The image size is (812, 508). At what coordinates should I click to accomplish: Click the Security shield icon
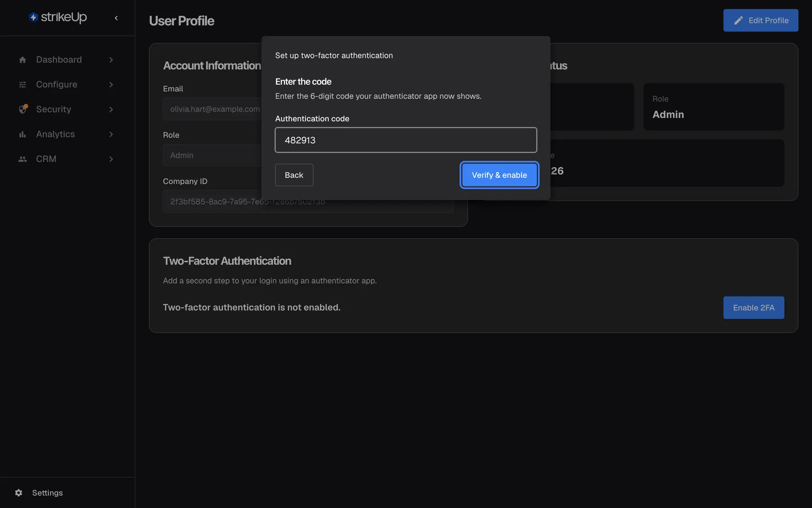[23, 109]
